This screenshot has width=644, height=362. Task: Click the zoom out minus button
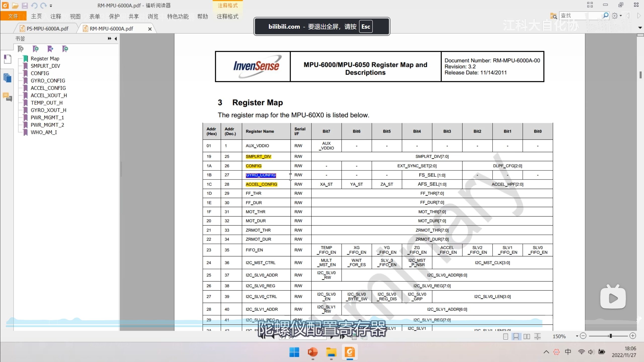[583, 336]
